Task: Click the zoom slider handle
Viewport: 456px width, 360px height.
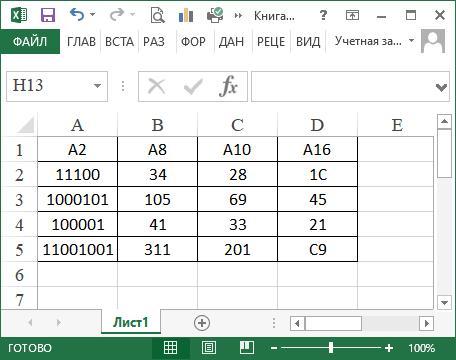Action: coord(331,348)
